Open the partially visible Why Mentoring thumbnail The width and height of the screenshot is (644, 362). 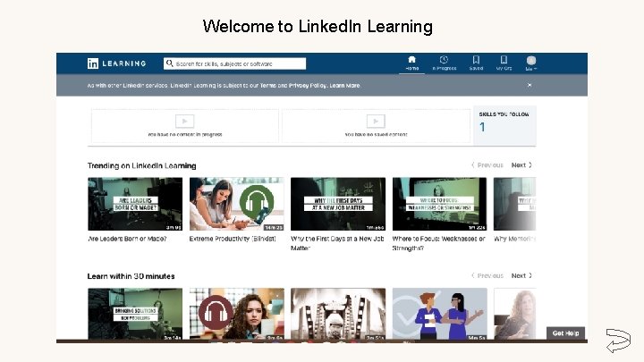[514, 204]
